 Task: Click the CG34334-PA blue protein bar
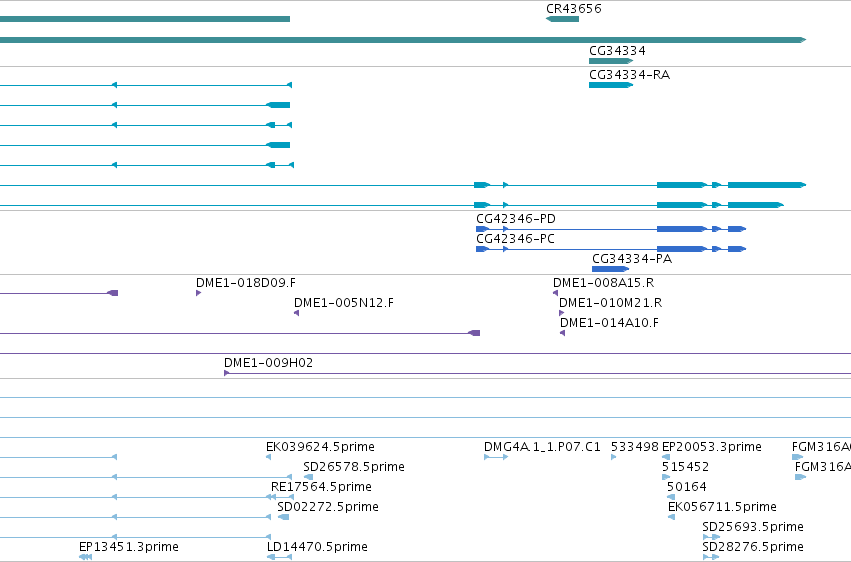[611, 269]
